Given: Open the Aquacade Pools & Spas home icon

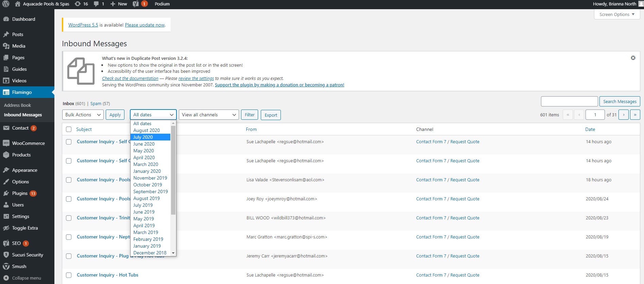Looking at the screenshot, I should click(18, 4).
